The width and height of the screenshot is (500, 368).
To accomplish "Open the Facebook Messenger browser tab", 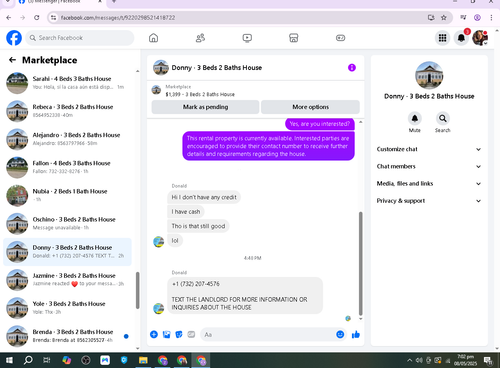I will pos(60,2).
